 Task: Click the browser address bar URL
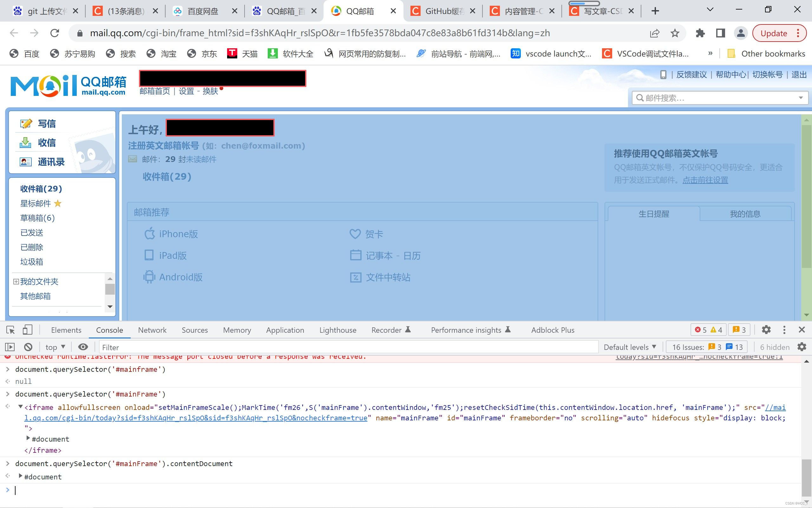click(x=320, y=33)
